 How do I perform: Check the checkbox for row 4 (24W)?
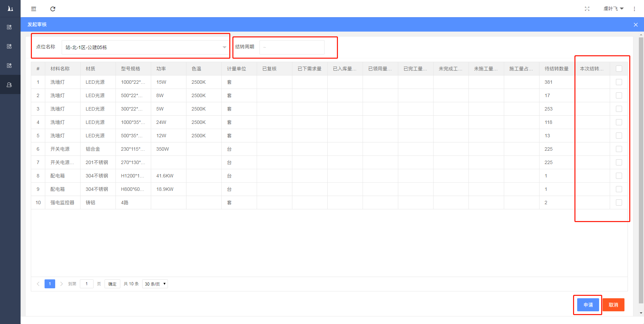(x=619, y=122)
